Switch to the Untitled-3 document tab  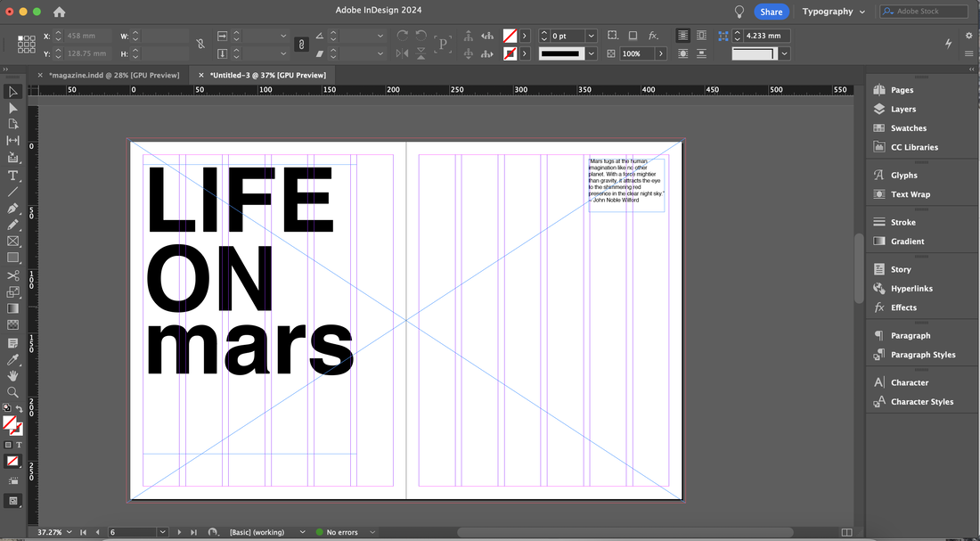point(268,75)
